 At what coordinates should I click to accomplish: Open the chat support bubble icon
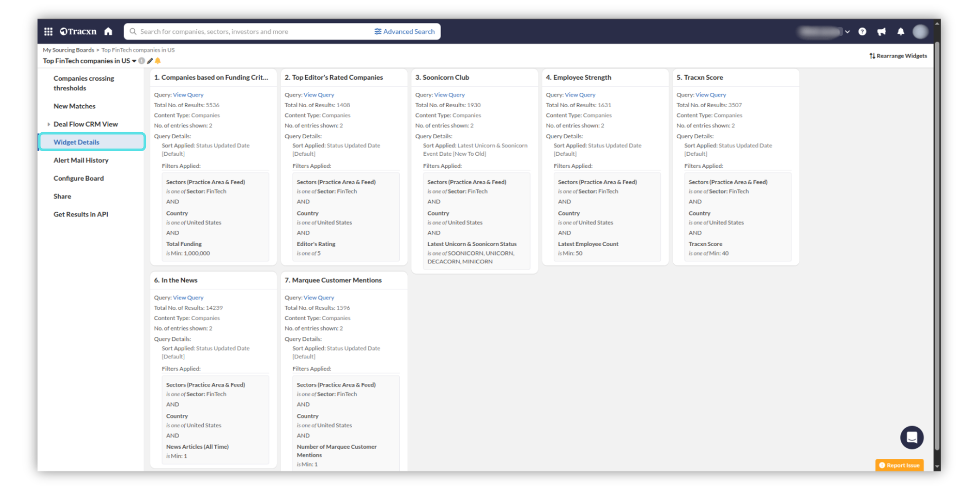click(912, 437)
